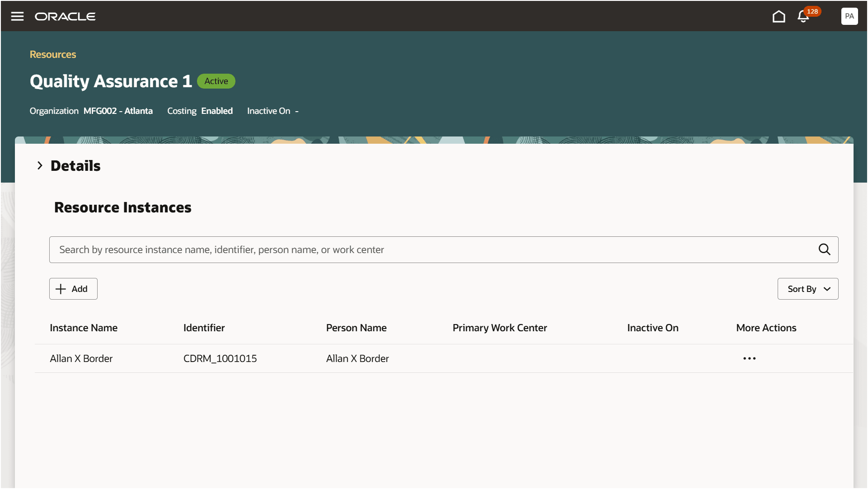Image resolution: width=868 pixels, height=489 pixels.
Task: Open More Actions for Allan X Border
Action: pyautogui.click(x=749, y=358)
